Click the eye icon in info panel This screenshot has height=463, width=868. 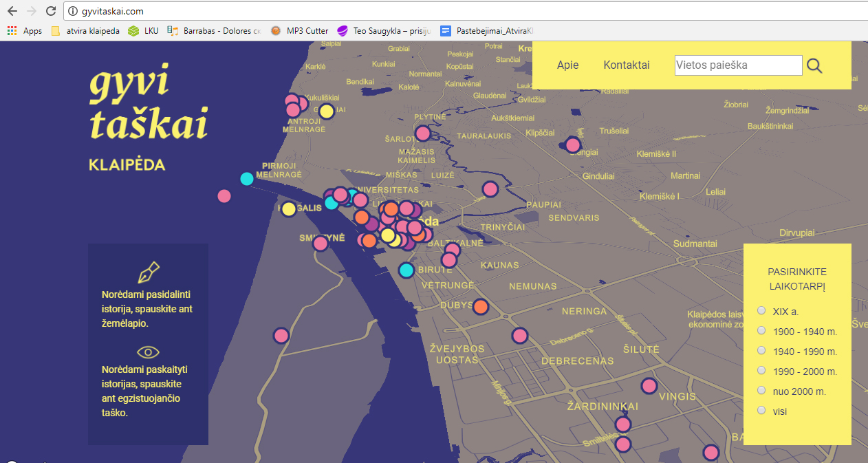tap(148, 352)
